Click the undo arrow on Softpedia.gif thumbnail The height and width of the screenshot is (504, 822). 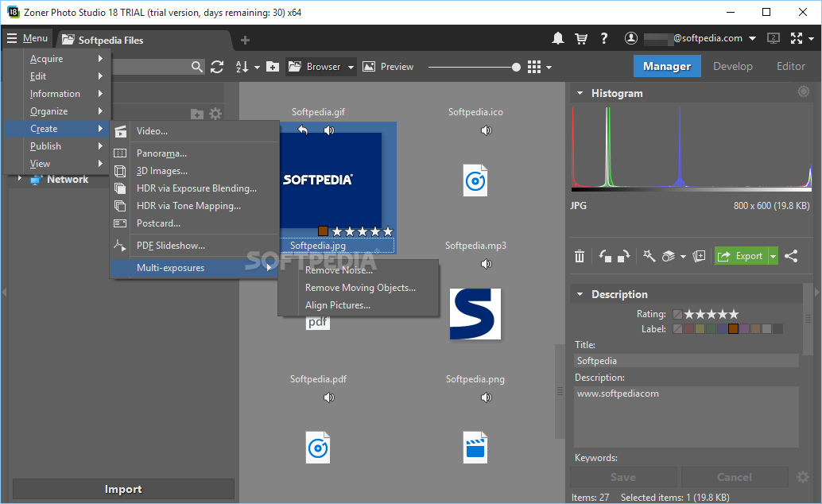point(303,130)
